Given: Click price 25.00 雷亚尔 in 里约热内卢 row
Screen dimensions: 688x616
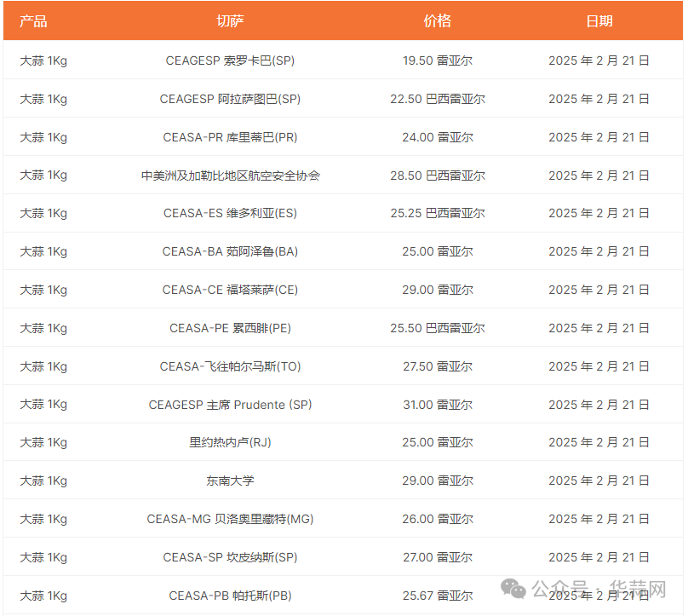Looking at the screenshot, I should (x=438, y=442).
